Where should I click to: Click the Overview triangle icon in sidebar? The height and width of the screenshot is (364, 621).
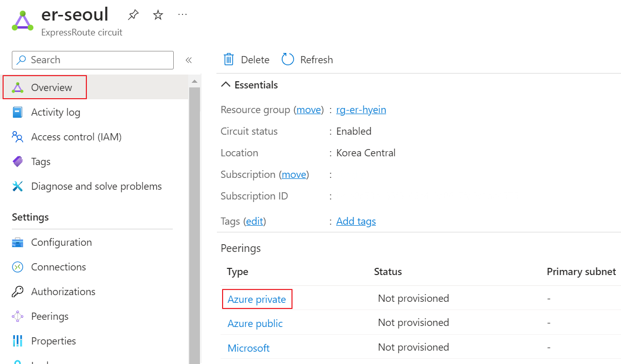tap(18, 87)
